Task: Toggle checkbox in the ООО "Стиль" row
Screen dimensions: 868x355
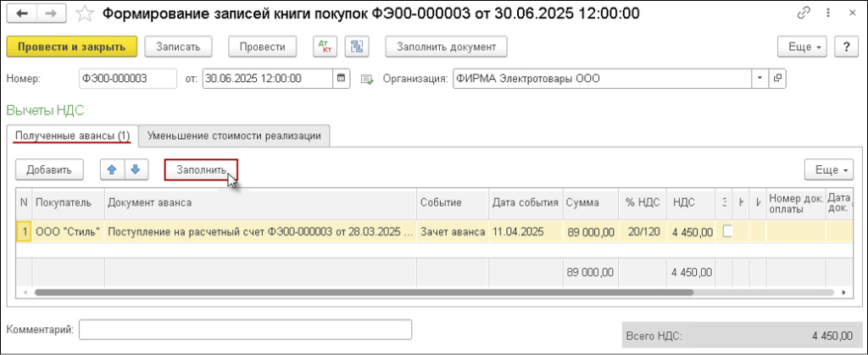Action: click(x=727, y=231)
